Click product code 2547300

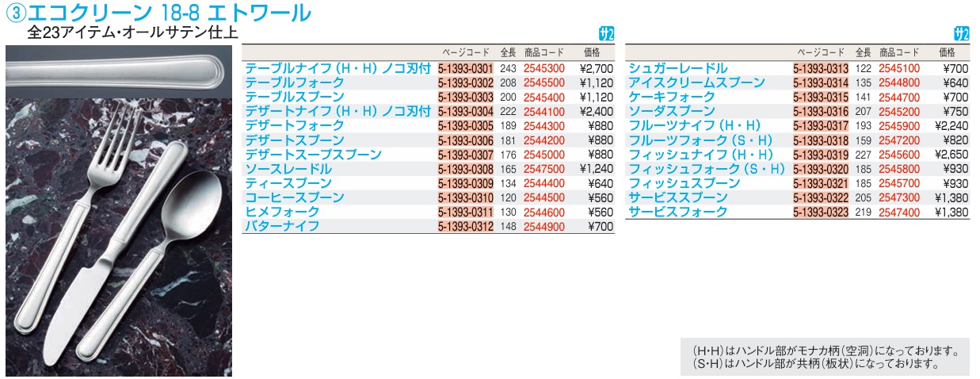click(899, 197)
